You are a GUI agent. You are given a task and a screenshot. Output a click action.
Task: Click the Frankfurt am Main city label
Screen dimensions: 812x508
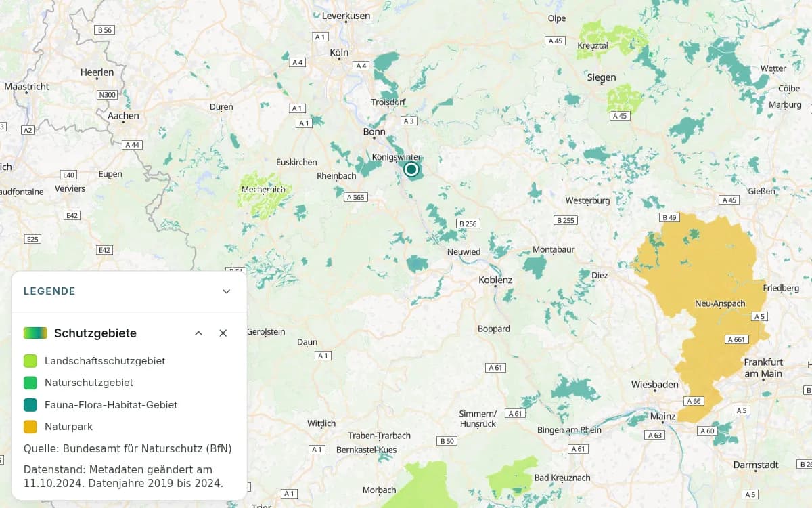[x=763, y=368]
